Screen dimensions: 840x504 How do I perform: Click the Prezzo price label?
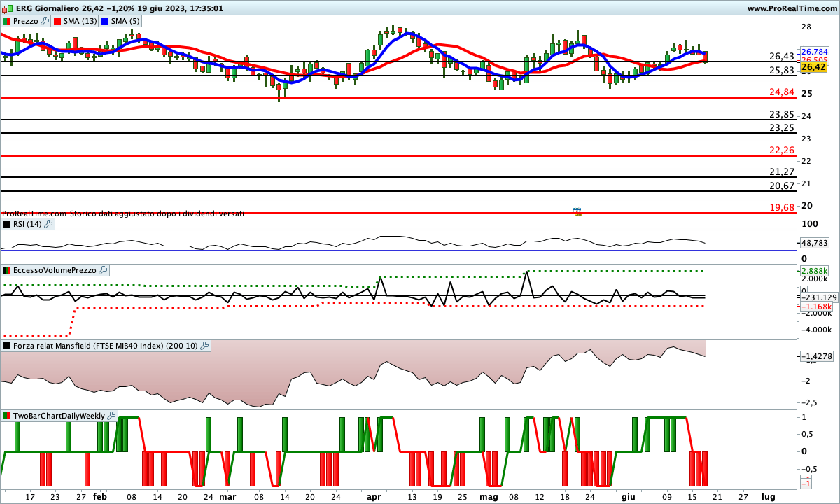pyautogui.click(x=24, y=21)
